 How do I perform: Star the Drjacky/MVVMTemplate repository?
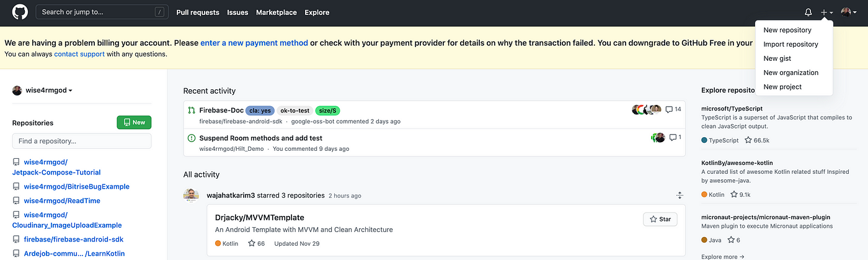click(x=660, y=219)
